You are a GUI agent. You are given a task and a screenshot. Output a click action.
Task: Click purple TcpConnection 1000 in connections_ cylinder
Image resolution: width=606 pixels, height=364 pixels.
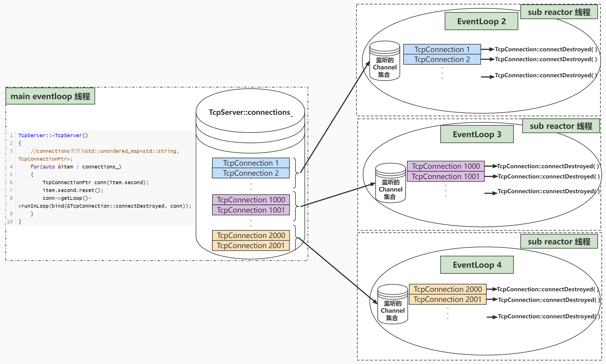coord(251,200)
